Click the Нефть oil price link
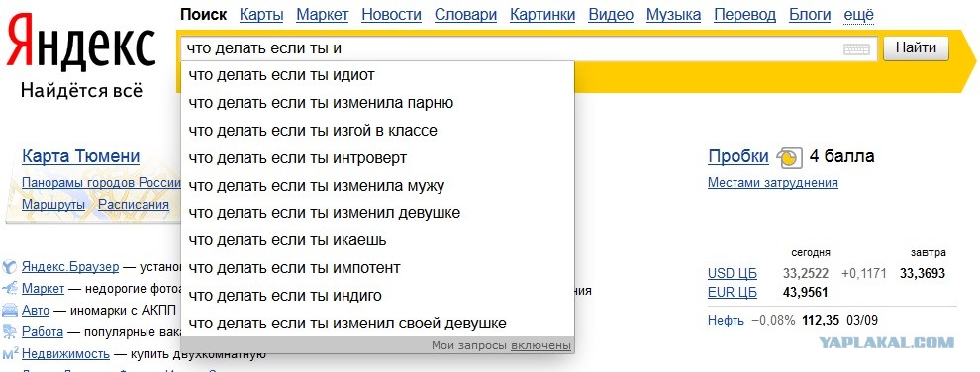 coord(726,321)
